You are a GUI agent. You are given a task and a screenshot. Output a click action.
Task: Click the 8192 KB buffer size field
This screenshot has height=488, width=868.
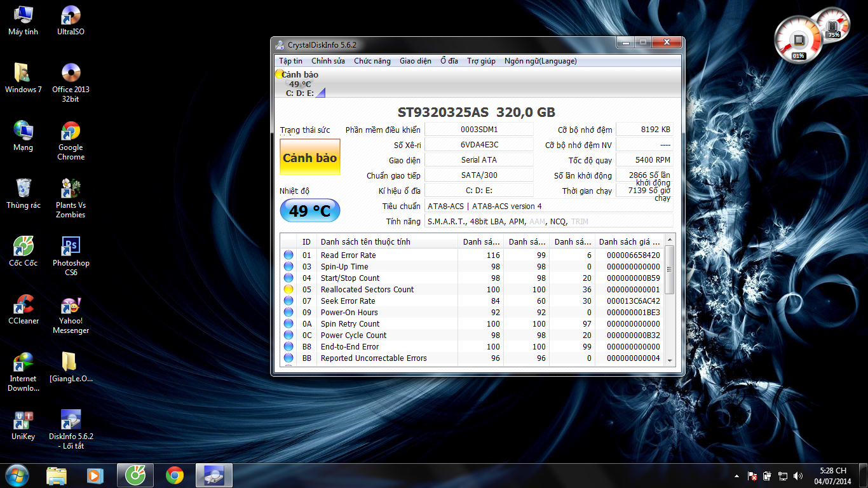tap(644, 130)
